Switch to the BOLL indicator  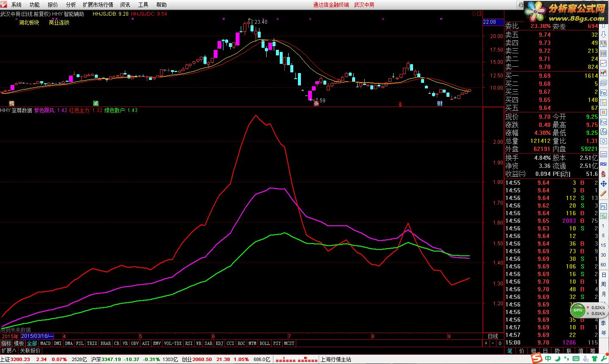click(x=265, y=343)
